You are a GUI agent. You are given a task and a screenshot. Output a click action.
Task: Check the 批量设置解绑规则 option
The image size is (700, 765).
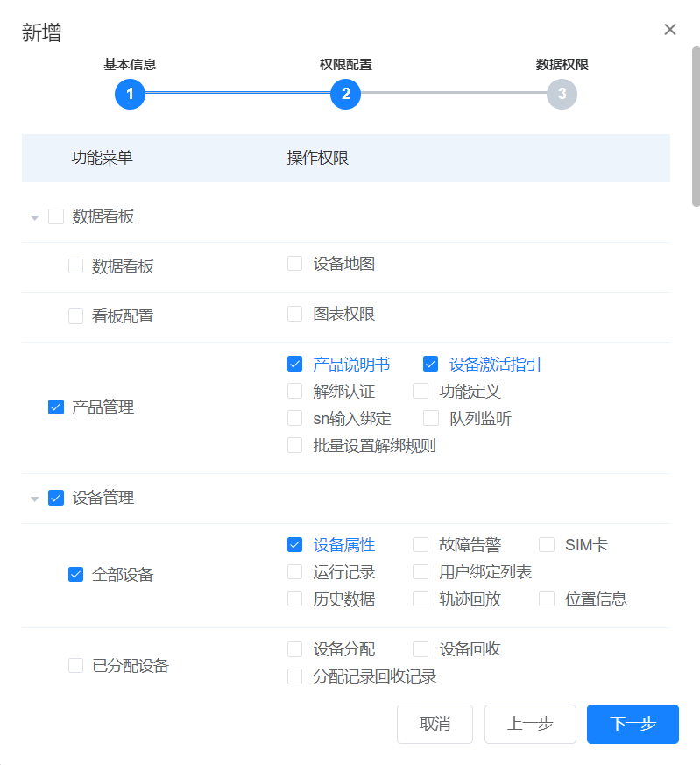point(295,446)
